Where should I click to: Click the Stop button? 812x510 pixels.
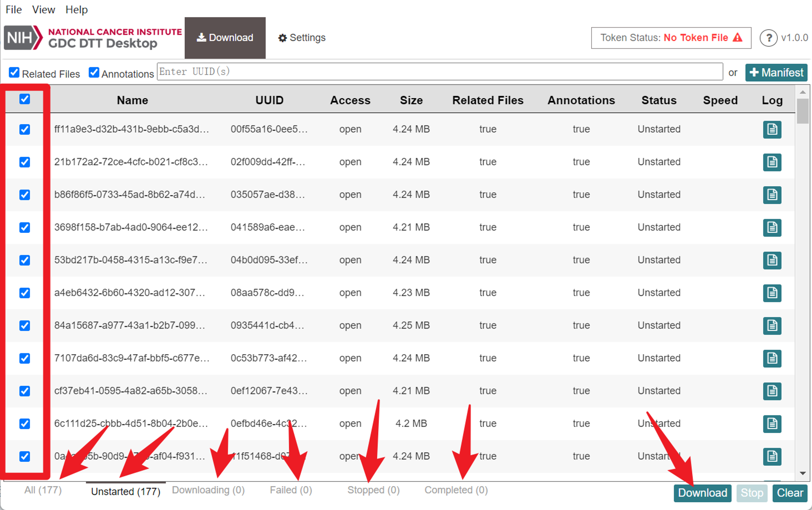(752, 493)
